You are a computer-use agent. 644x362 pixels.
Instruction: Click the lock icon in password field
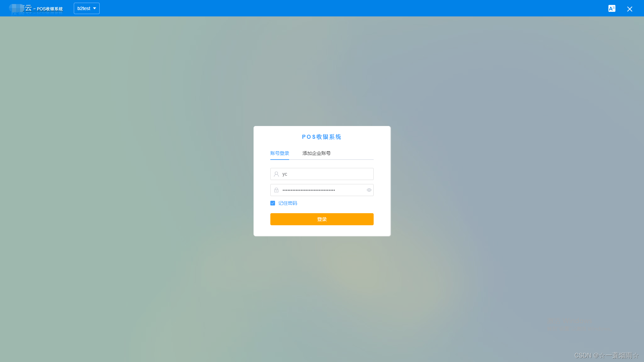pos(276,190)
